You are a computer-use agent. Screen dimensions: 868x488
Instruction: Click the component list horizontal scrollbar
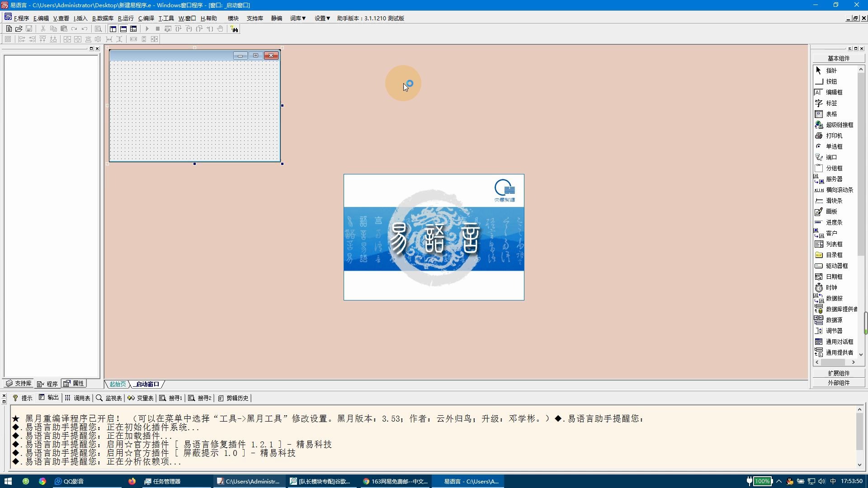point(835,362)
